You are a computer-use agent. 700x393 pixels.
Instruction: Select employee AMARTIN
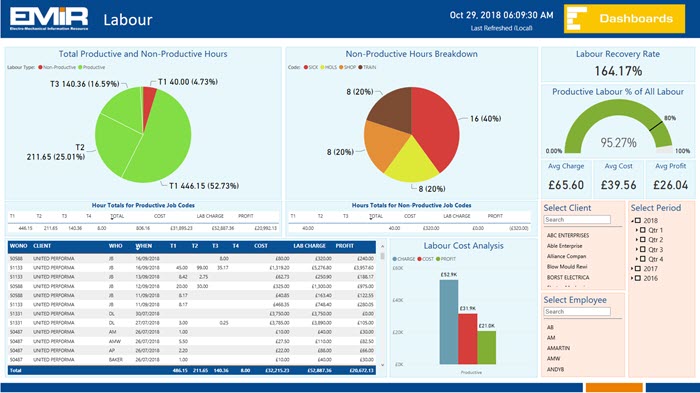[x=558, y=348]
